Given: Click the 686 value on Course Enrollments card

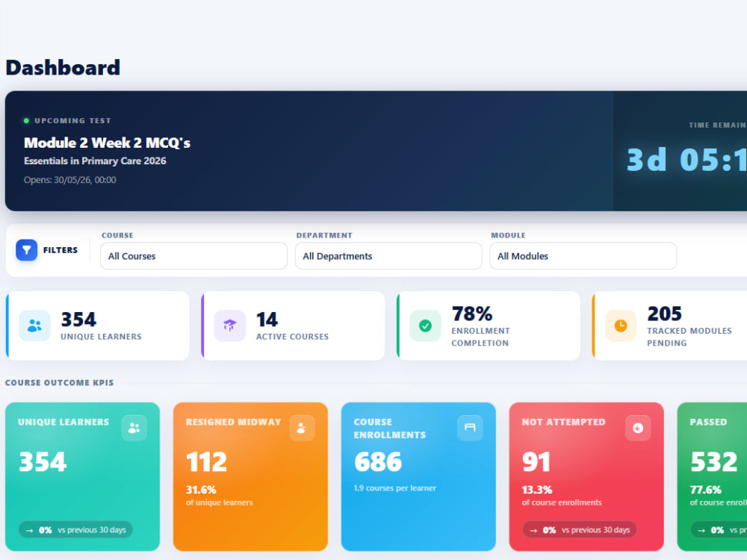Looking at the screenshot, I should (x=378, y=461).
